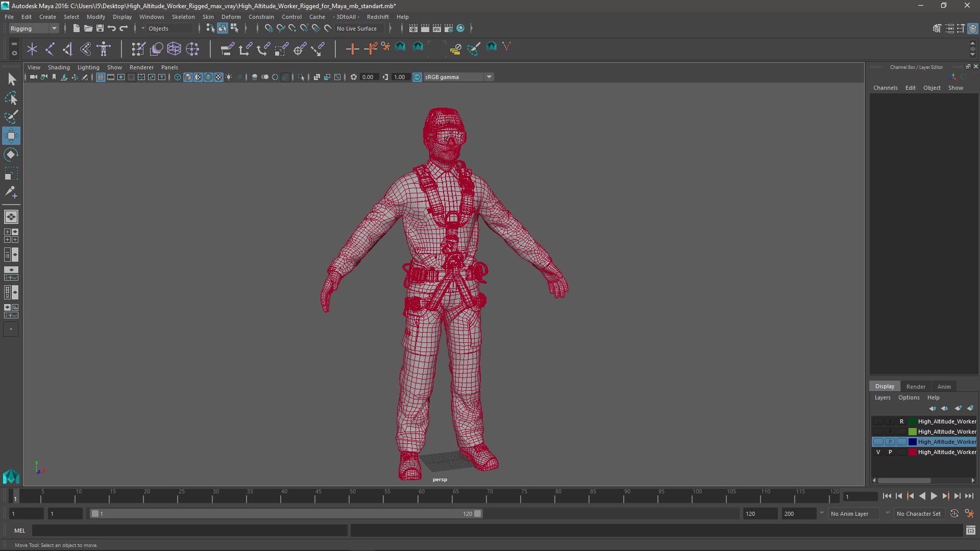
Task: Choose the Paint Selection tool
Action: (x=11, y=117)
